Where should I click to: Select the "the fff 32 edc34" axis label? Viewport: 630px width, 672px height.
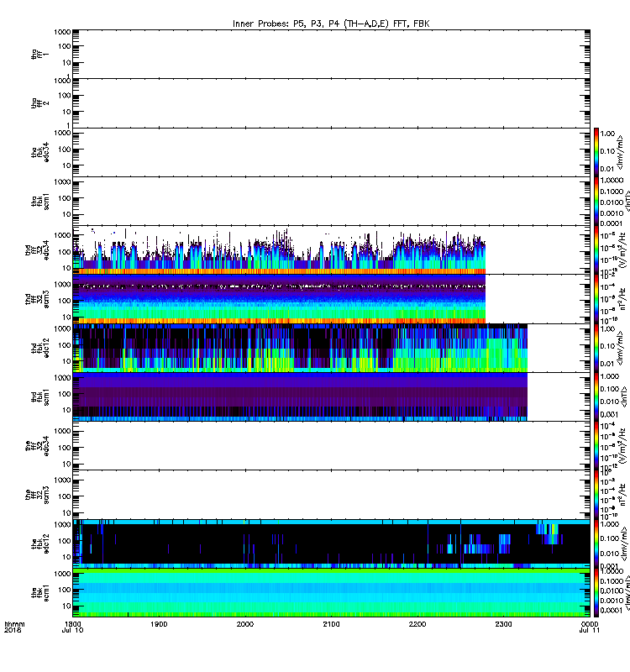37,446
